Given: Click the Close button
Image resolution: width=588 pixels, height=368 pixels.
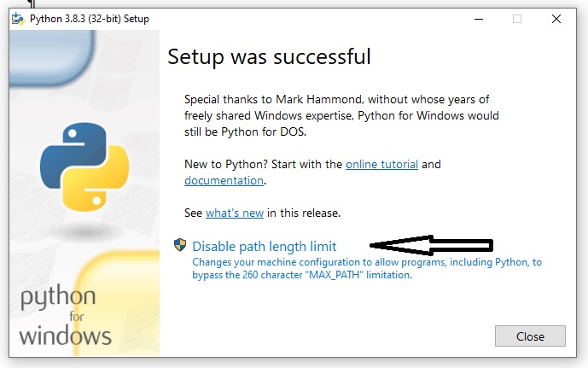Looking at the screenshot, I should pos(530,336).
